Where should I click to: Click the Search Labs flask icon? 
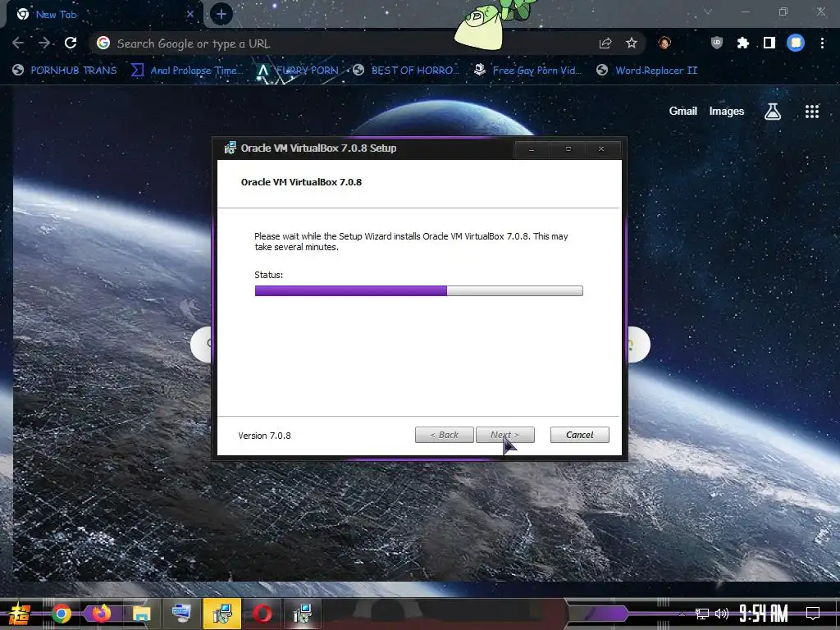773,112
